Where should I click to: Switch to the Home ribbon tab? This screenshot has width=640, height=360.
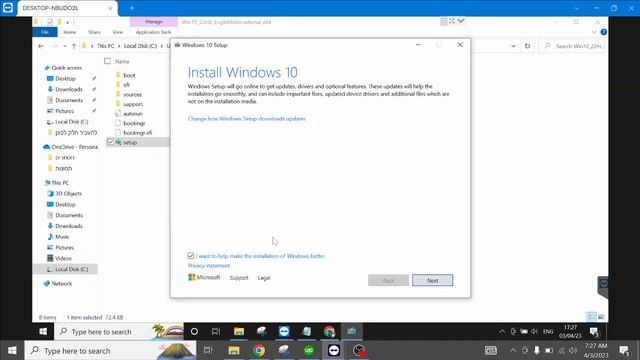[x=70, y=32]
